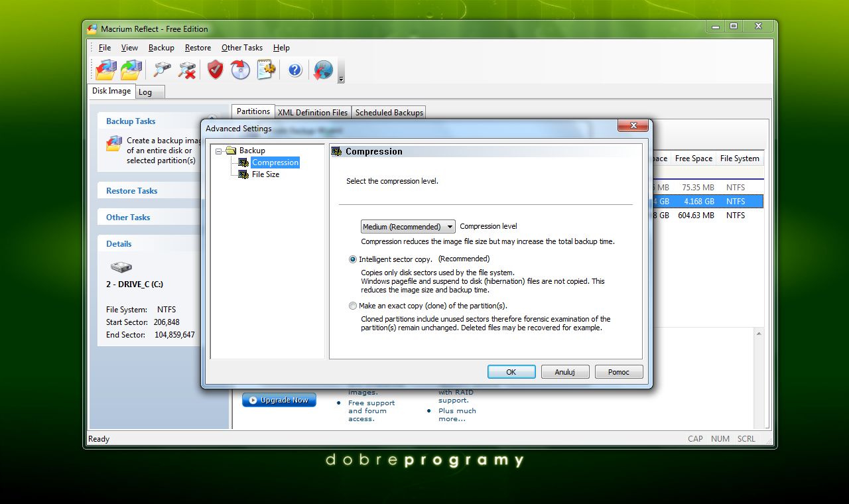Click the Backup label in the settings tree
This screenshot has width=849, height=504.
pyautogui.click(x=252, y=151)
